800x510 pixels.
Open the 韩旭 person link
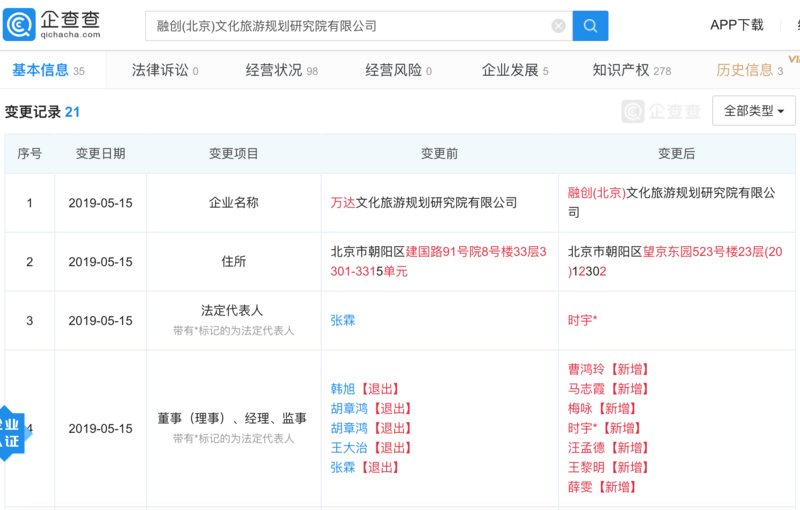coord(343,389)
